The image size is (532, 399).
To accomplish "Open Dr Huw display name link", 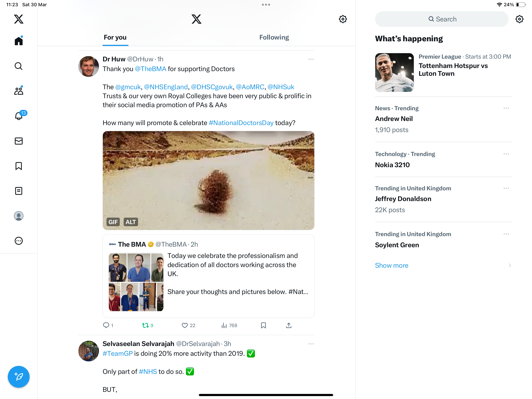I will [114, 59].
